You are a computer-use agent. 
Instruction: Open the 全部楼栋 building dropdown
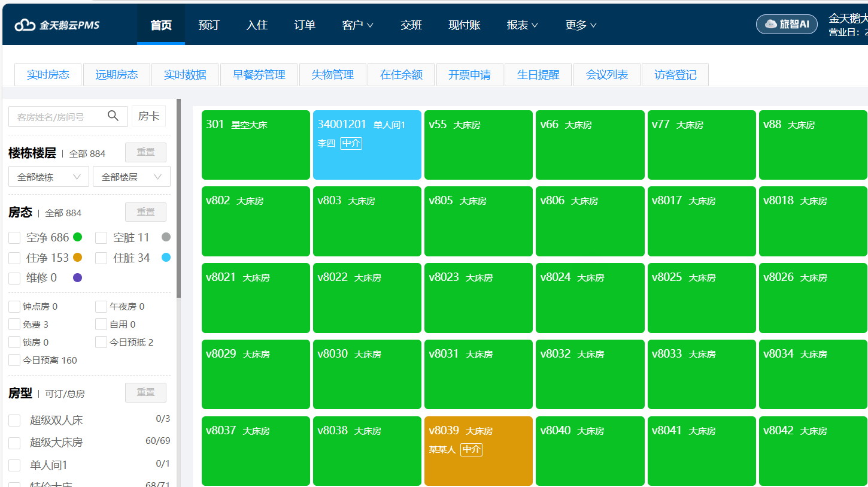click(48, 176)
